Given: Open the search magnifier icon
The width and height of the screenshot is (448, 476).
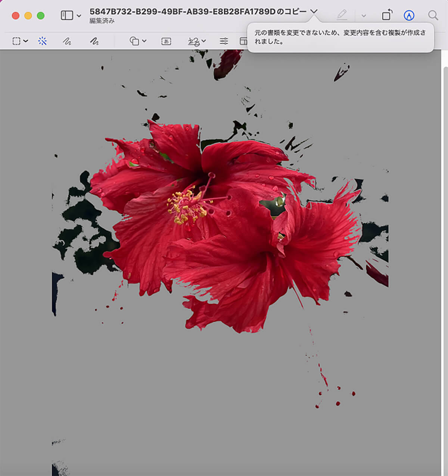Looking at the screenshot, I should [433, 15].
